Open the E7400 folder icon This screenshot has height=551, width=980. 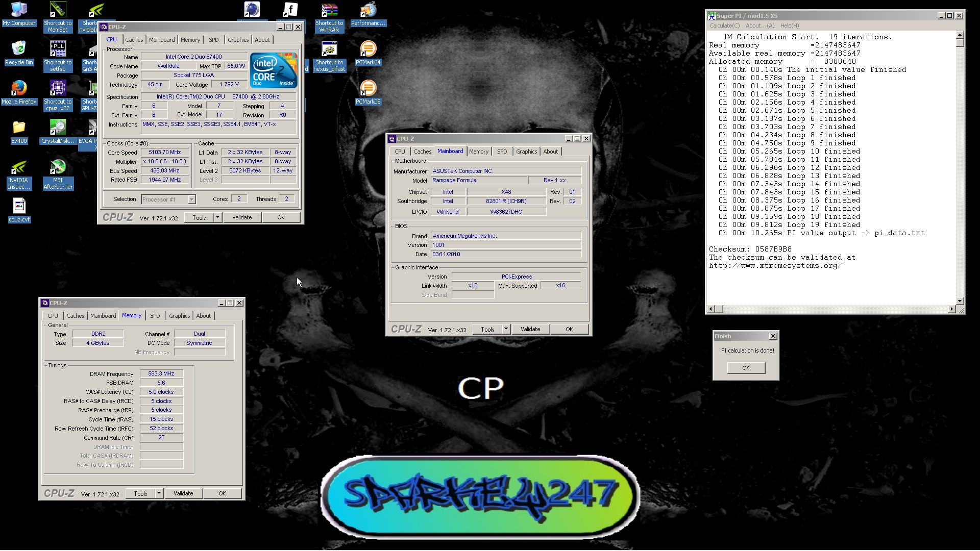point(19,132)
